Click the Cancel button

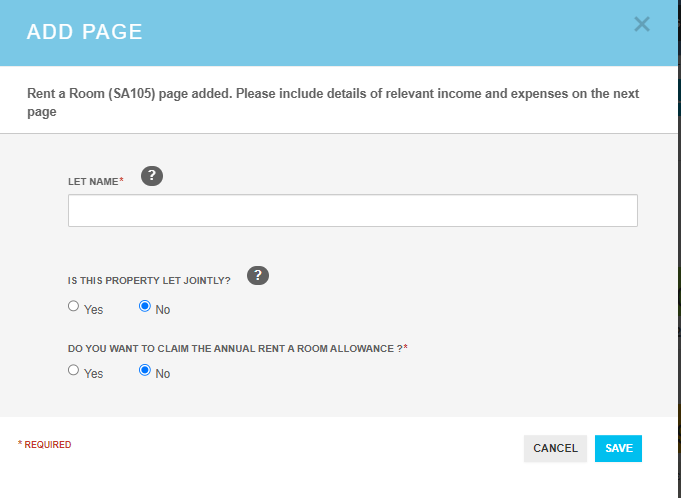click(555, 449)
